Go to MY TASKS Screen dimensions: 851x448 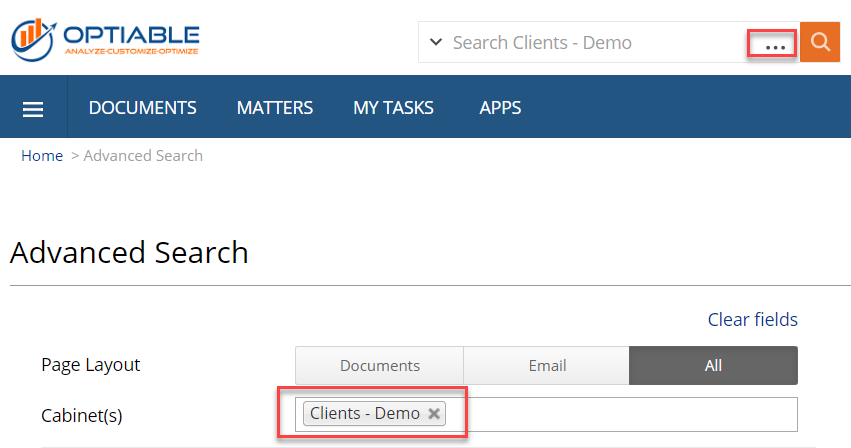393,108
